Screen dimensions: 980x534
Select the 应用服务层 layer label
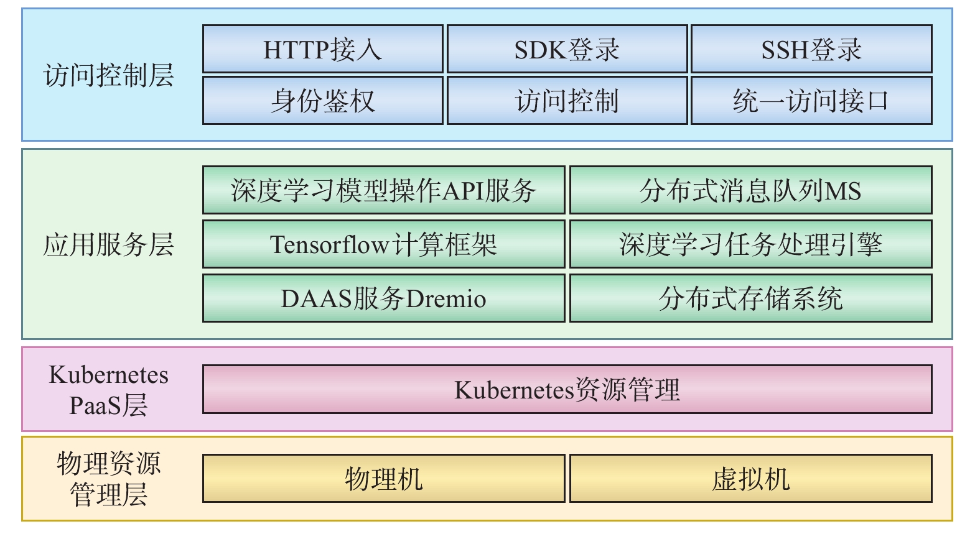point(108,244)
